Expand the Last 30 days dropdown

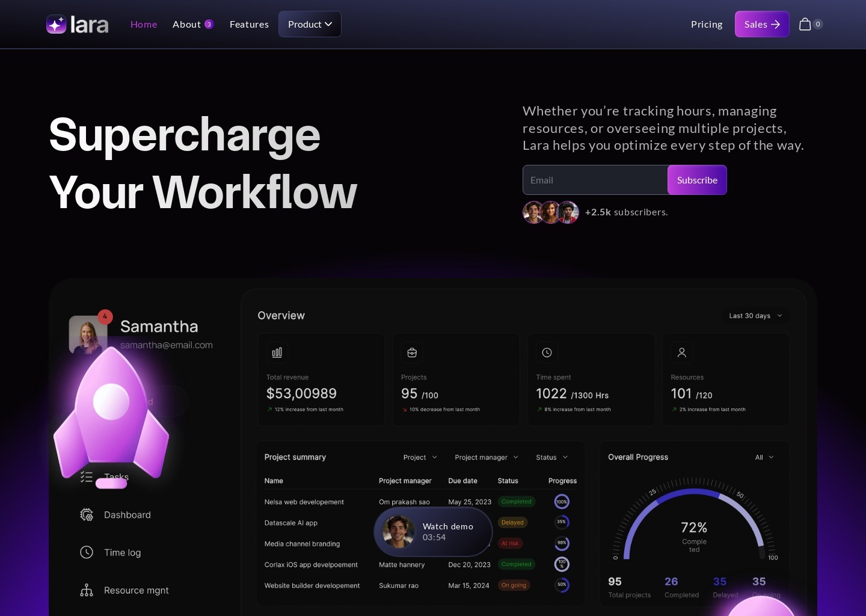(x=755, y=316)
